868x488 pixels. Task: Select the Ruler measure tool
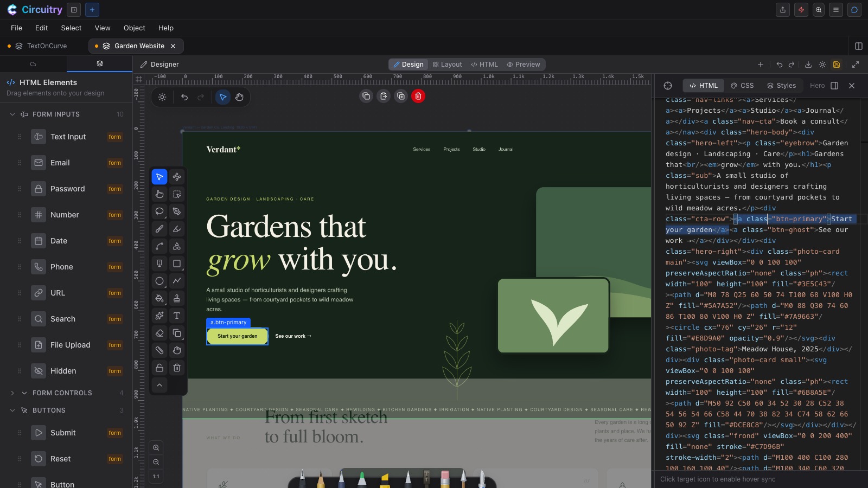point(159,350)
